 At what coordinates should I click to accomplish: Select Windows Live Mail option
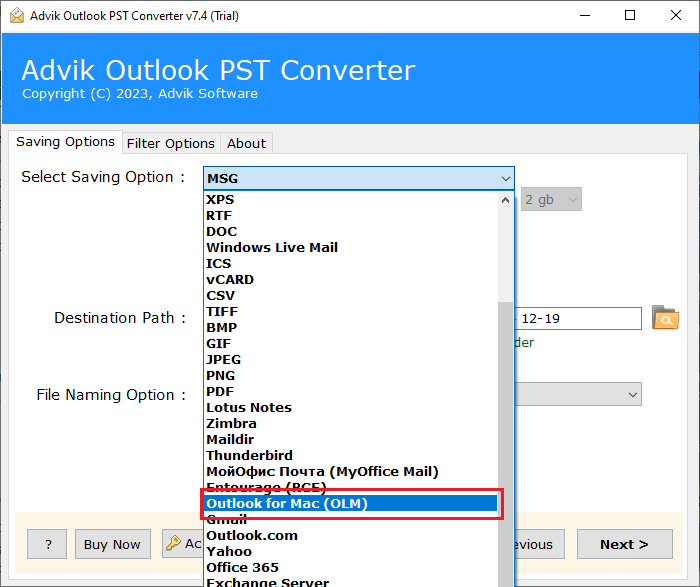(351, 248)
